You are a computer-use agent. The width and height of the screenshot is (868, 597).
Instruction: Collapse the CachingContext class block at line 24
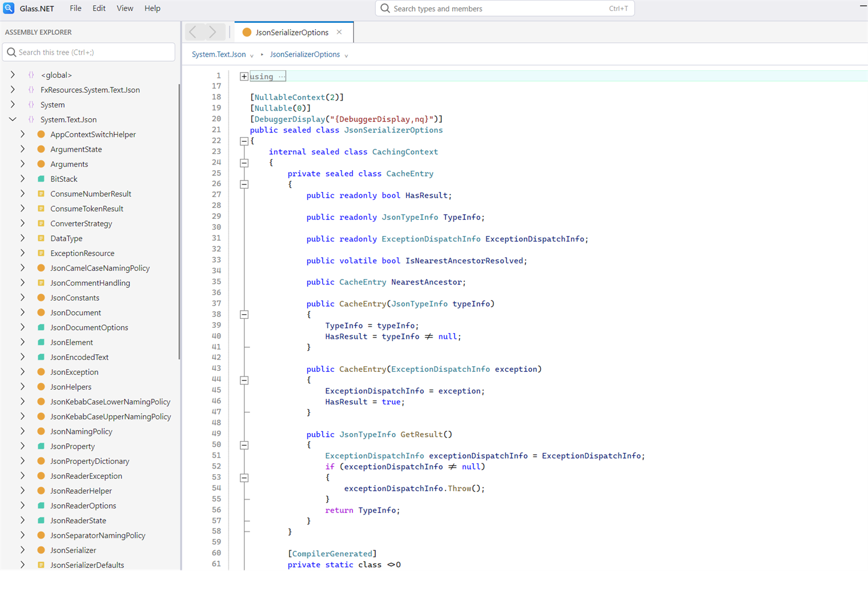244,163
